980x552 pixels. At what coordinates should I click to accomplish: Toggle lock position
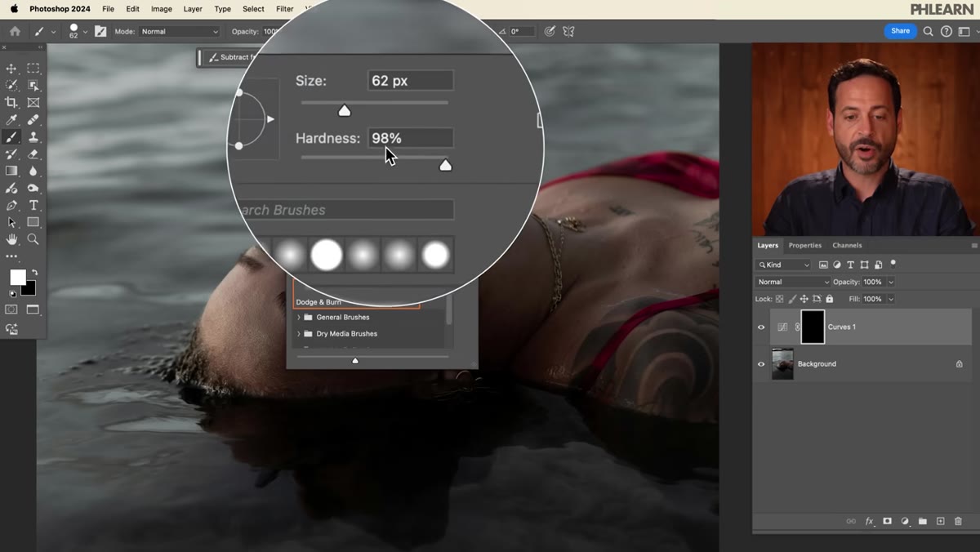coord(804,299)
